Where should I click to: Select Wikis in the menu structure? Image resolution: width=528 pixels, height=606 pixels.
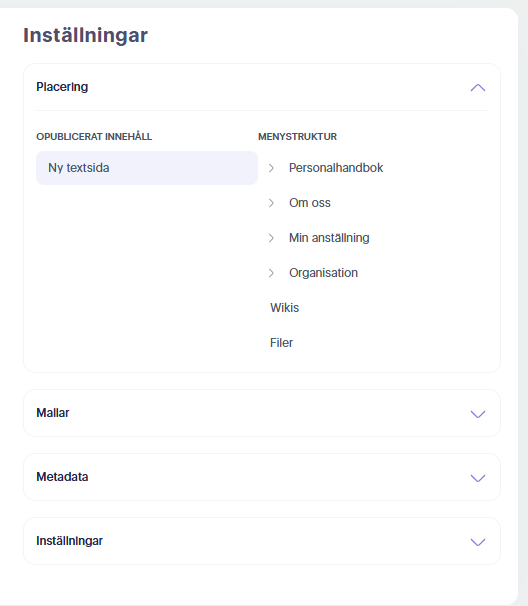pos(284,308)
